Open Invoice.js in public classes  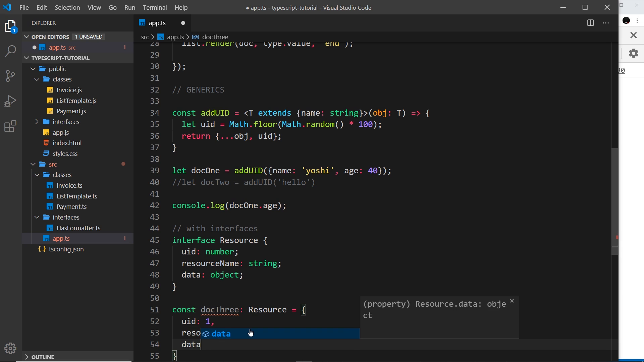pyautogui.click(x=69, y=90)
